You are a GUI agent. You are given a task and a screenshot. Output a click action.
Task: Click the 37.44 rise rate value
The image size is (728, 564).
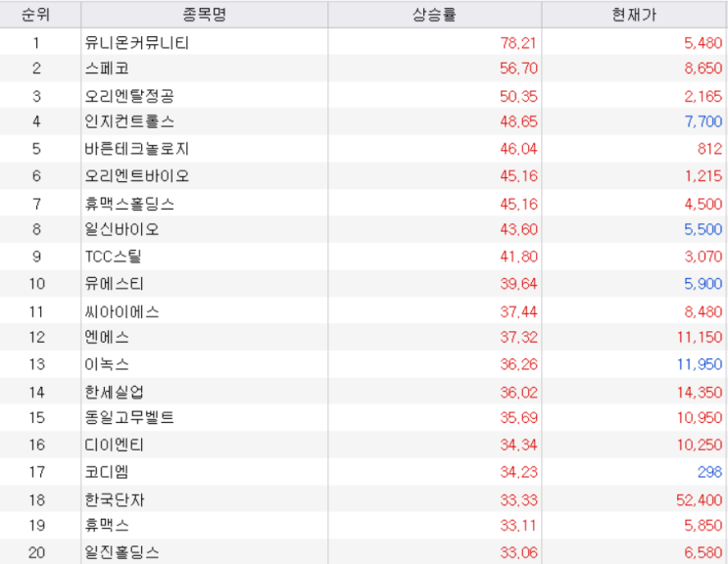pos(518,311)
